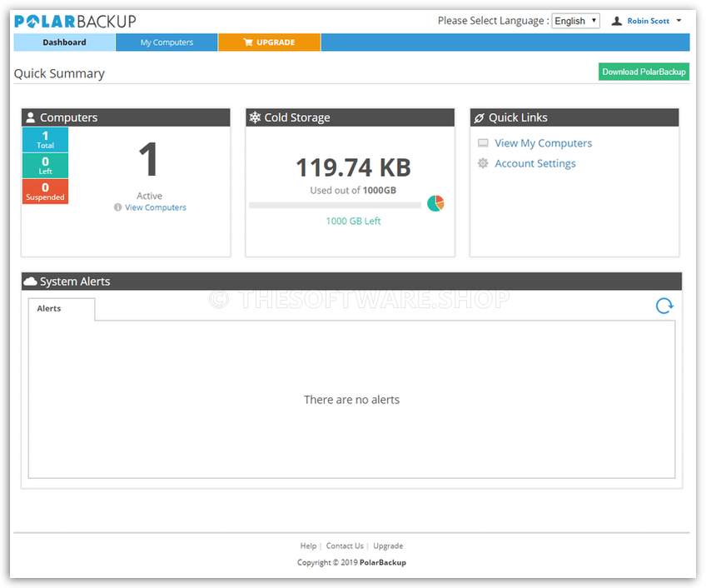Click the Suspended computers counter badge
This screenshot has height=588, width=706.
pos(45,192)
